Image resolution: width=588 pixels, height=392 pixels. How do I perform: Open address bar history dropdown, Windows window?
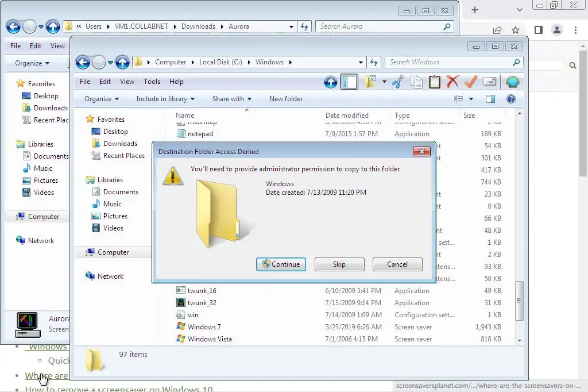pos(361,62)
